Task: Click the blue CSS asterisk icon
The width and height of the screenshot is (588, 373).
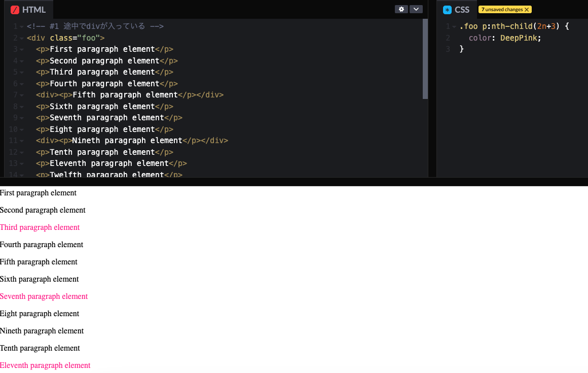Action: (x=447, y=9)
